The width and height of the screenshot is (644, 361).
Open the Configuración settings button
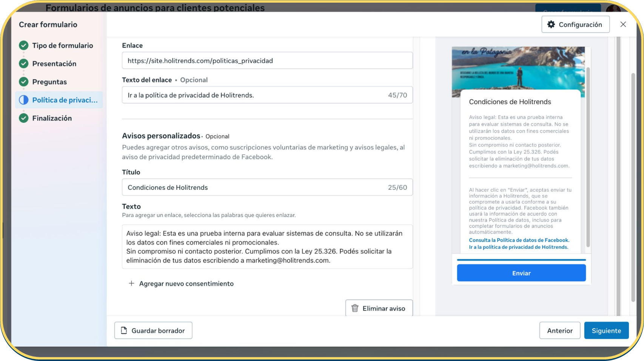tap(575, 25)
